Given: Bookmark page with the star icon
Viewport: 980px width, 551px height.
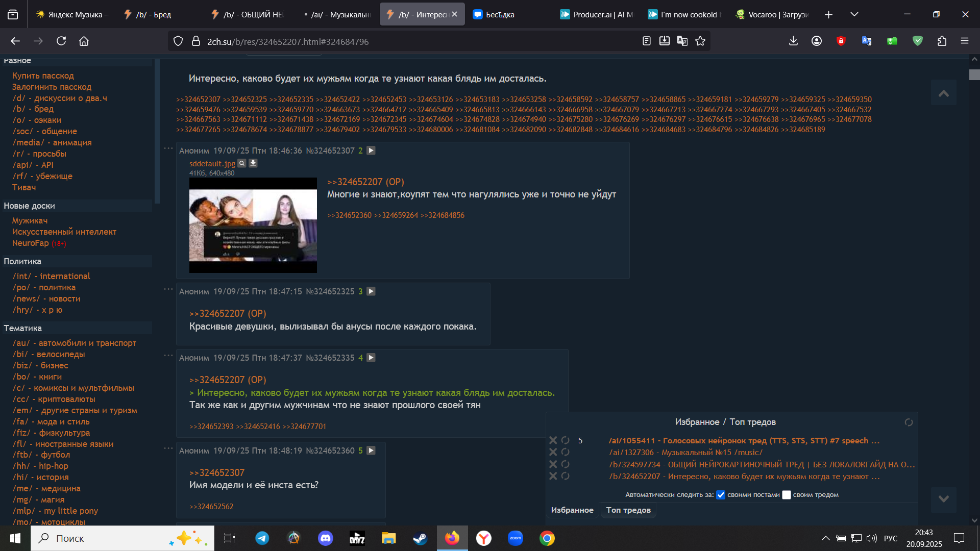Looking at the screenshot, I should [700, 41].
